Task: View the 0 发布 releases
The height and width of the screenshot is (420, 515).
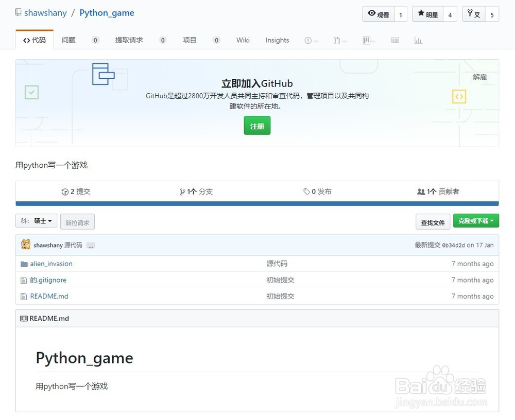Action: click(317, 191)
